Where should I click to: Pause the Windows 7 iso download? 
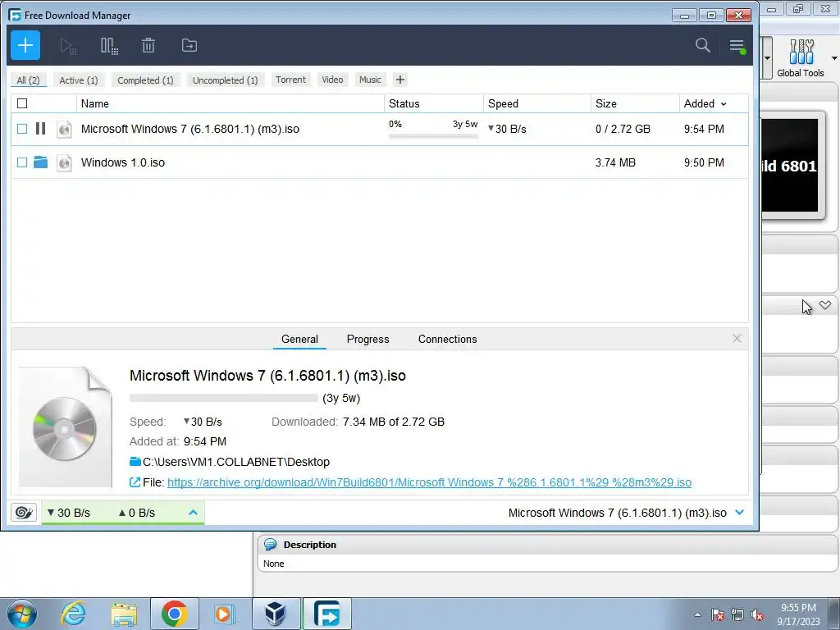41,129
